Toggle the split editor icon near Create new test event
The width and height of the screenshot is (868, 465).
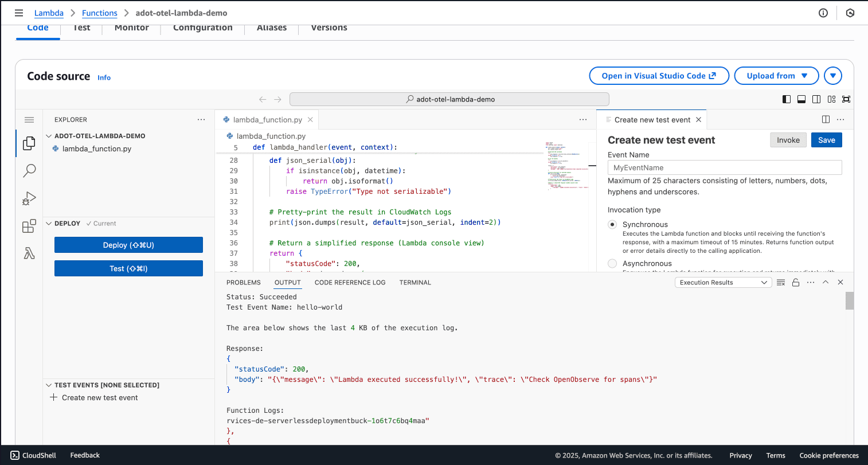coord(825,119)
